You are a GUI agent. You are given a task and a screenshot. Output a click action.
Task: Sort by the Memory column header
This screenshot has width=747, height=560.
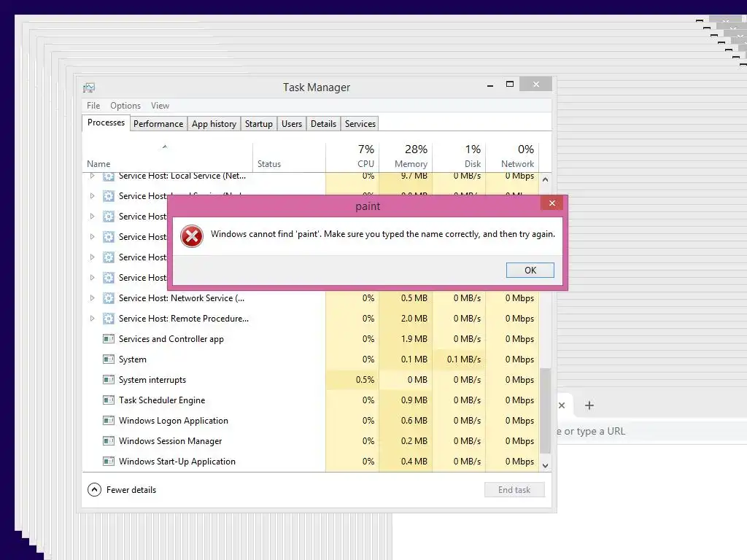(406, 157)
